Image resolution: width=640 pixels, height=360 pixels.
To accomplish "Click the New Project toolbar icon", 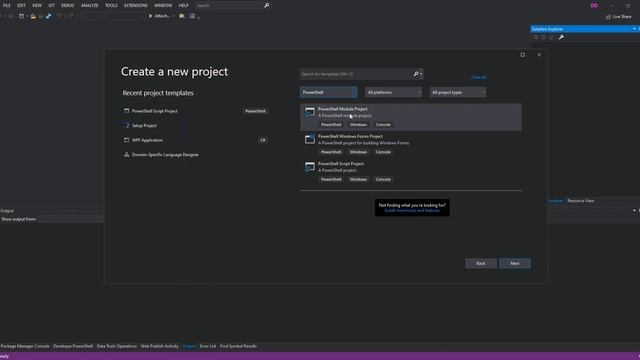I will [x=21, y=16].
